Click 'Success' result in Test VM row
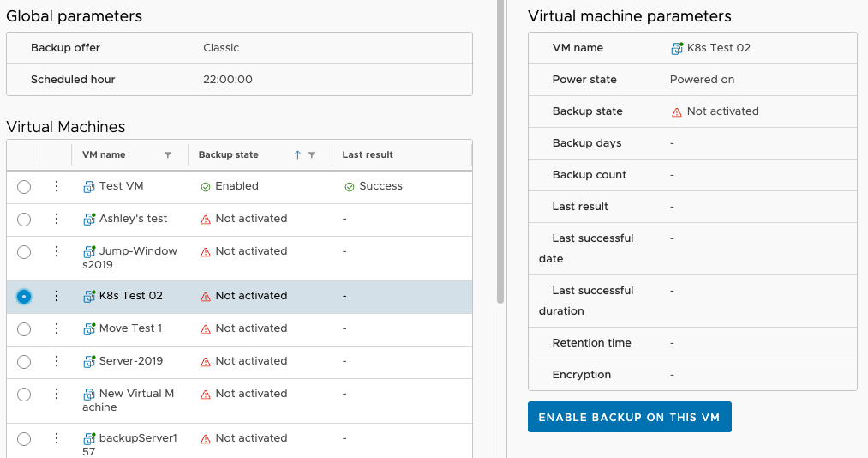The image size is (868, 458). tap(380, 185)
